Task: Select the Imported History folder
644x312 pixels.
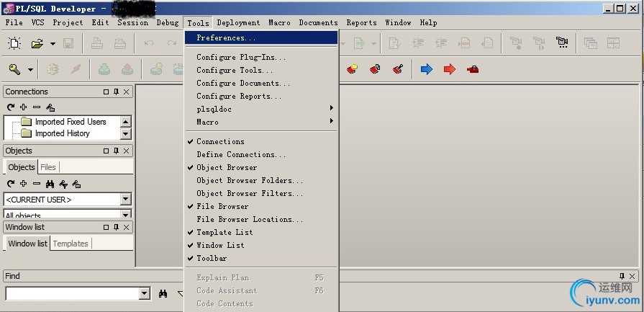Action: point(63,133)
